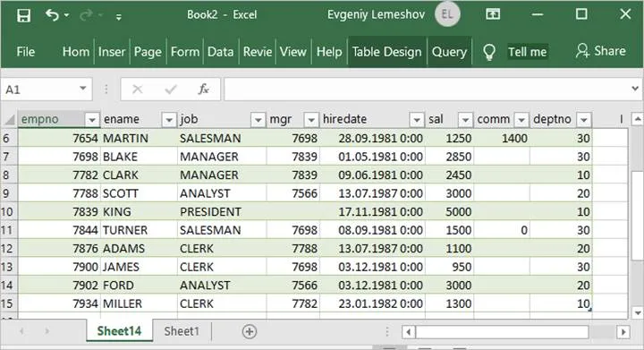This screenshot has width=644, height=350.
Task: Open Ribbon Display Options icon
Action: click(x=493, y=15)
